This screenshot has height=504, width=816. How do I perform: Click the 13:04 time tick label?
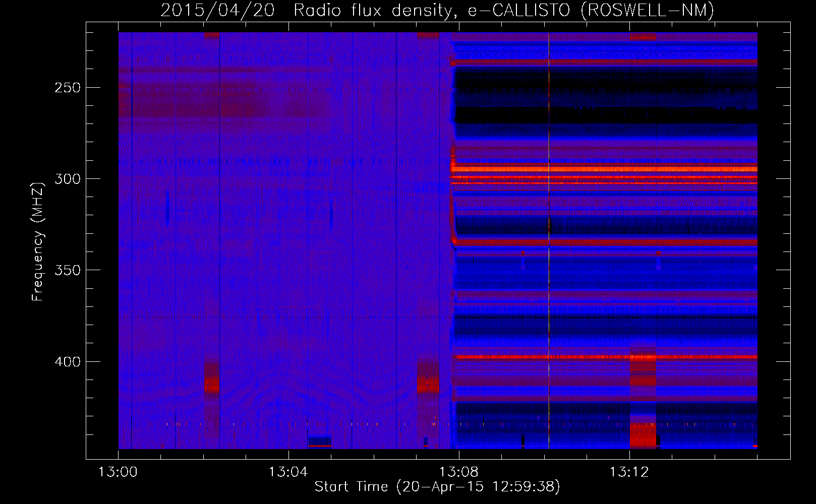coord(288,472)
